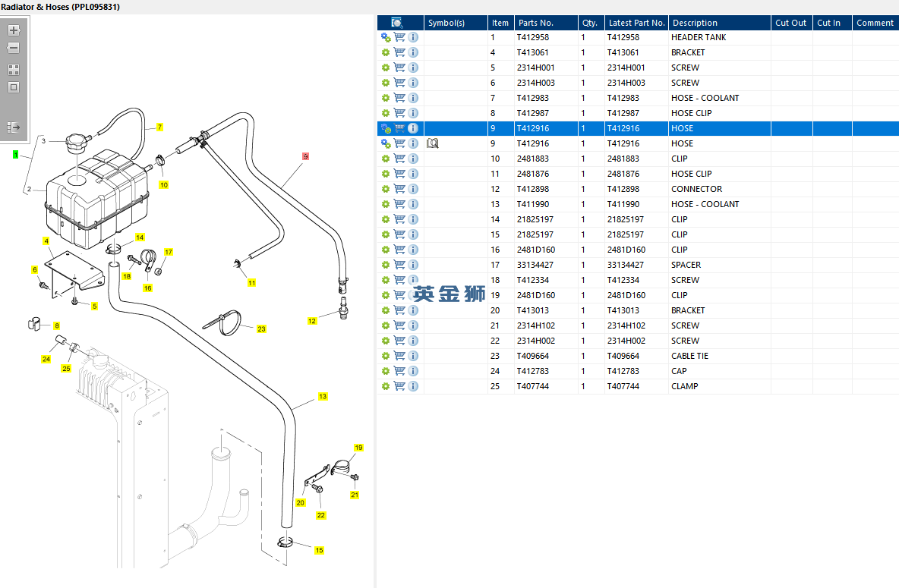This screenshot has height=588, width=899.
Task: Select callout 13 on the diagram
Action: (x=323, y=397)
